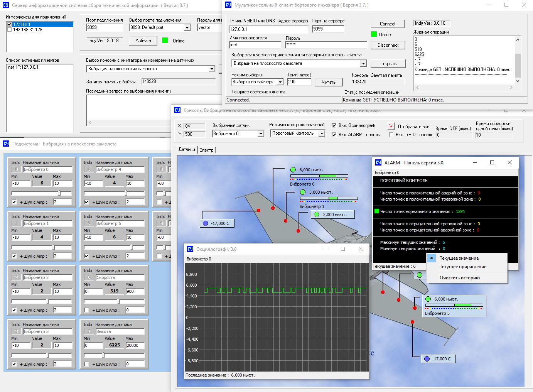Click green circle beside 3,000 ньют. reading
Viewport: 533px width, 392px height.
tap(303, 192)
